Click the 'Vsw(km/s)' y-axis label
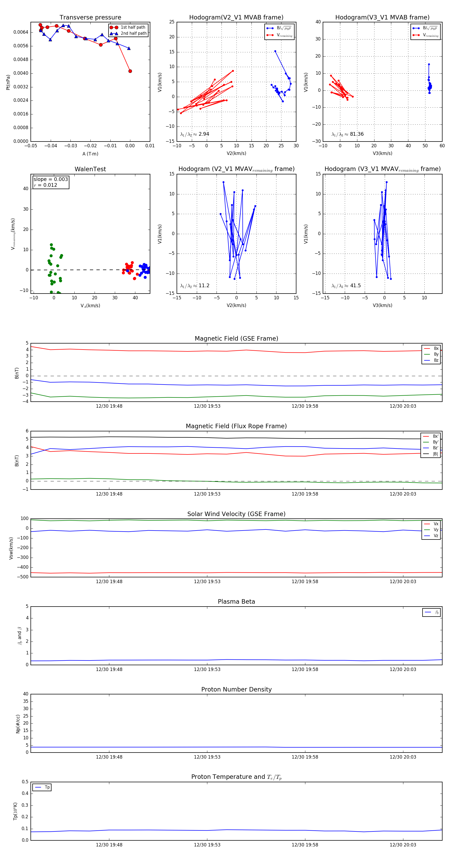This screenshot has width=473, height=868. coord(11,548)
